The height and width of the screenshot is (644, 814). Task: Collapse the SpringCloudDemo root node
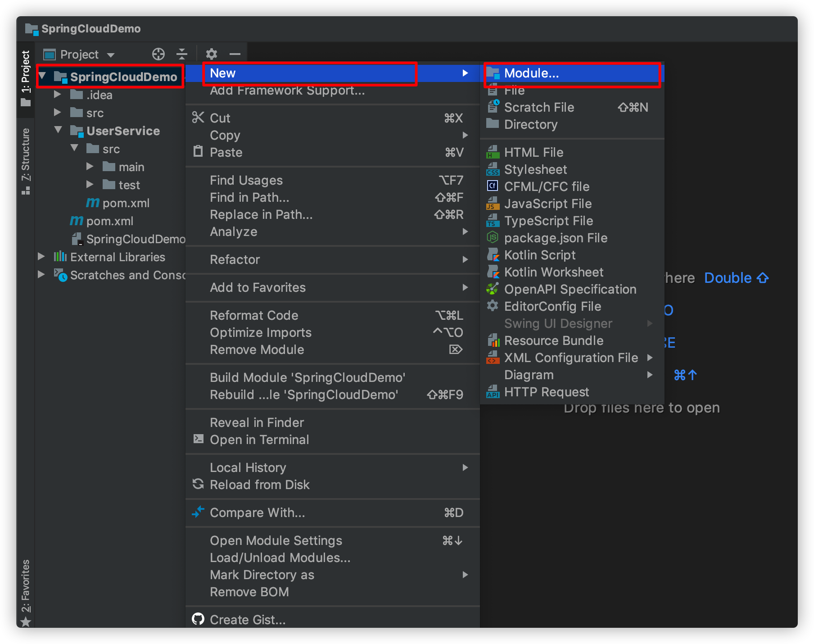[42, 76]
